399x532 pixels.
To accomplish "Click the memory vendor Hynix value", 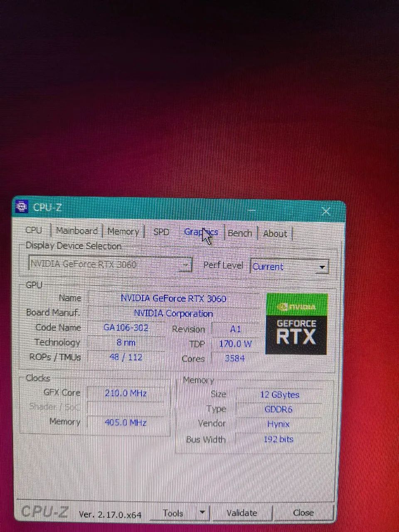I will pos(278,424).
